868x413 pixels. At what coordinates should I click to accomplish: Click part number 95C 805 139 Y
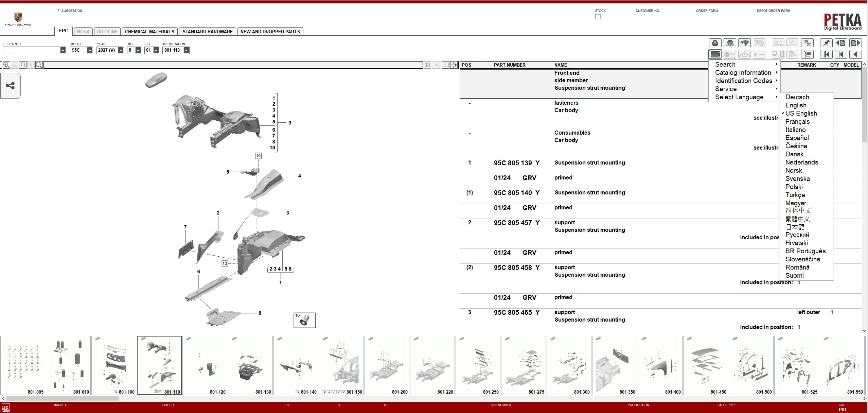coord(517,163)
